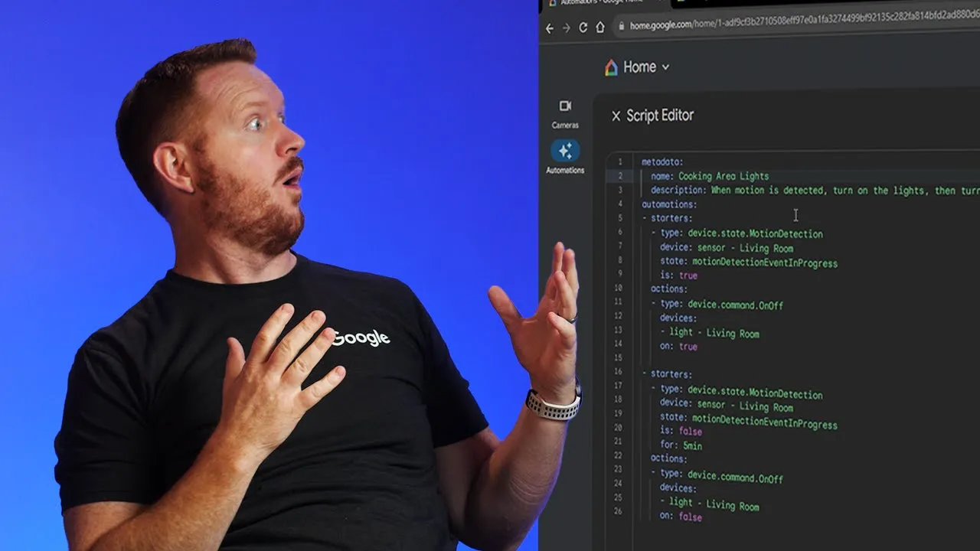Click the browser home icon
The width and height of the screenshot is (980, 551).
600,27
